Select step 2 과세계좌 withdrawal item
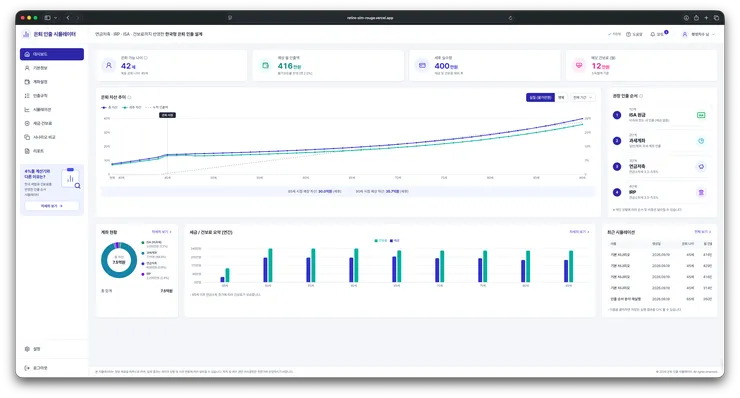This screenshot has height=398, width=740. coord(661,141)
